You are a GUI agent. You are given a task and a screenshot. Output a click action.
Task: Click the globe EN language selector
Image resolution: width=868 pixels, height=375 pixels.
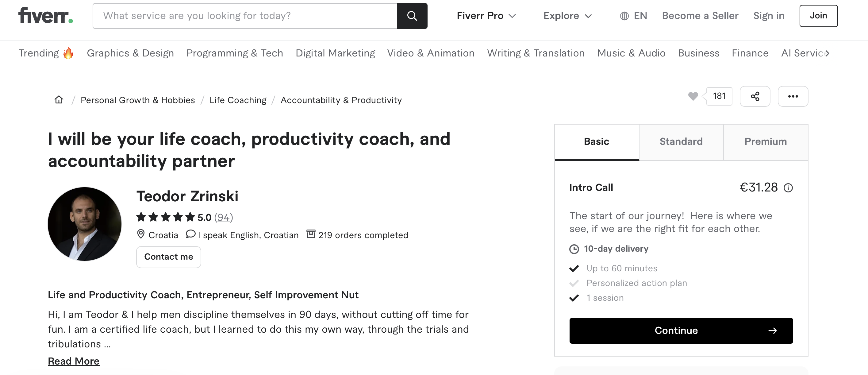[633, 16]
